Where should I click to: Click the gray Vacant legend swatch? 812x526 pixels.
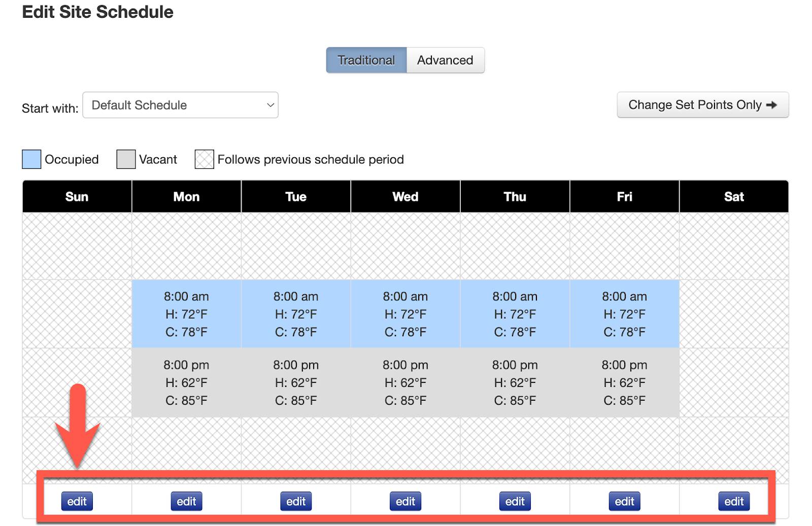coord(126,159)
